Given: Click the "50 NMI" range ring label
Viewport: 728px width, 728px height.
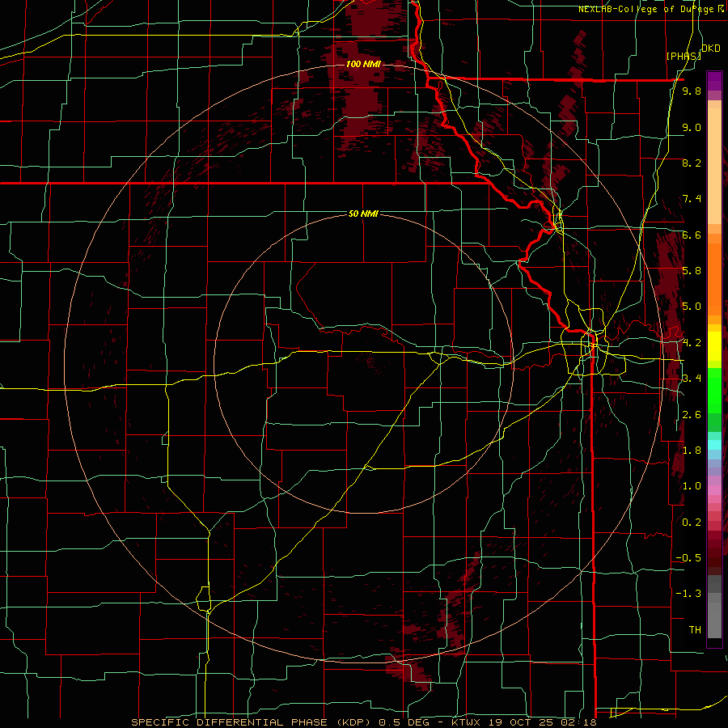Looking at the screenshot, I should [x=363, y=214].
